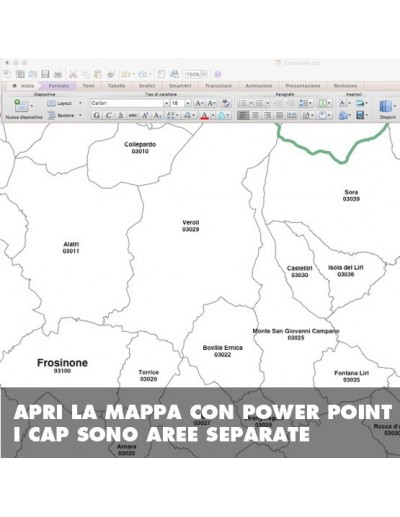Switch to the Animazioni tab

pos(259,86)
